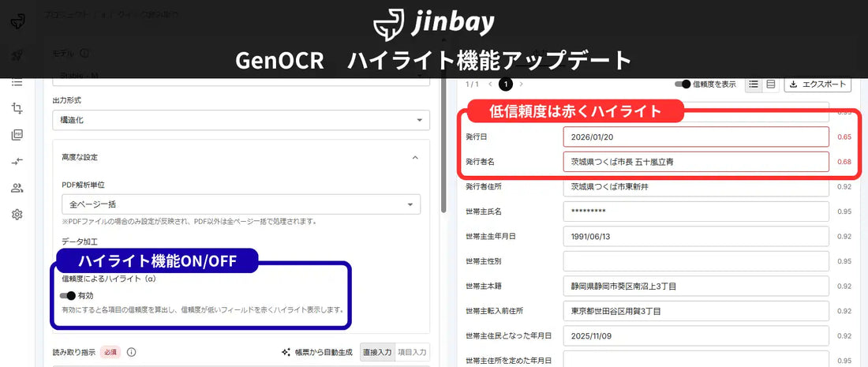
Task: Click the 必須 badge
Action: point(110,352)
